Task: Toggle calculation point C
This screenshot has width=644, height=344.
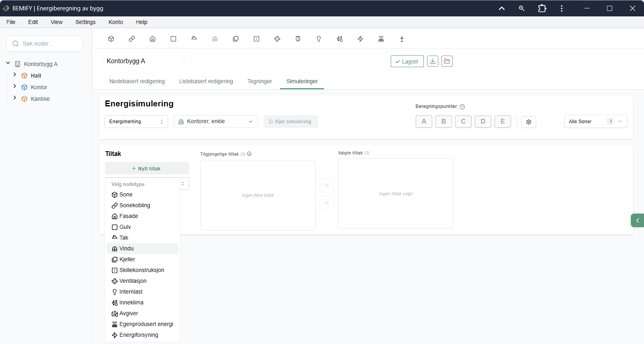Action: click(463, 122)
